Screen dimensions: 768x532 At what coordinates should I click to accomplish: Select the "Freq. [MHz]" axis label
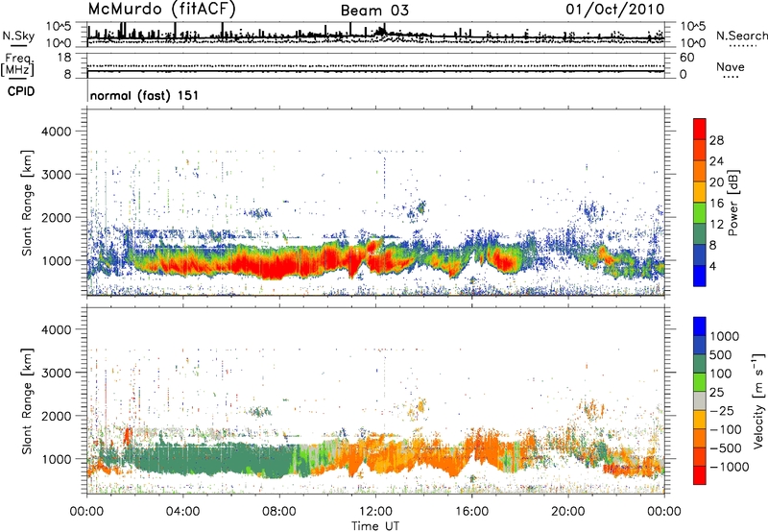coord(17,64)
